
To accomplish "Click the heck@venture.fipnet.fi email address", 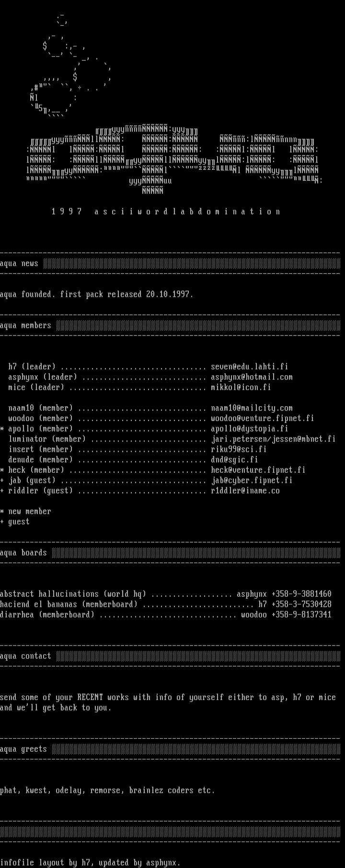I will pos(258,470).
